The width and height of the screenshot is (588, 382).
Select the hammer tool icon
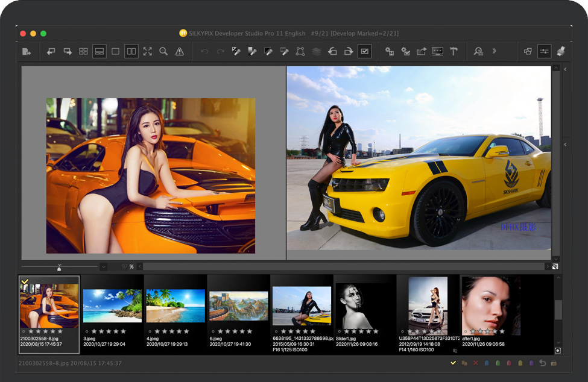coord(454,52)
